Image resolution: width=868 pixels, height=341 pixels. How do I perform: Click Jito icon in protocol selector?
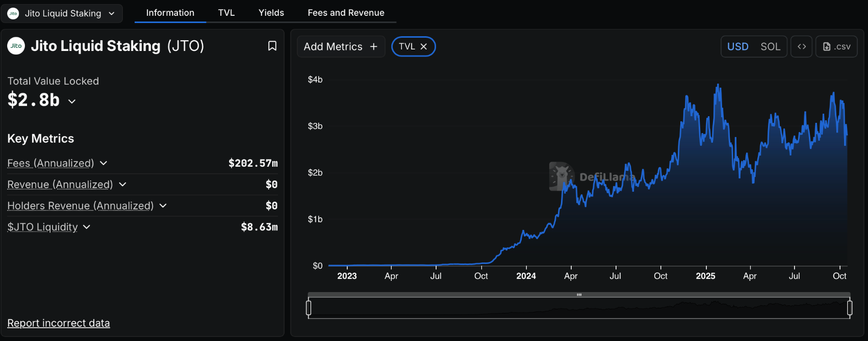[13, 13]
